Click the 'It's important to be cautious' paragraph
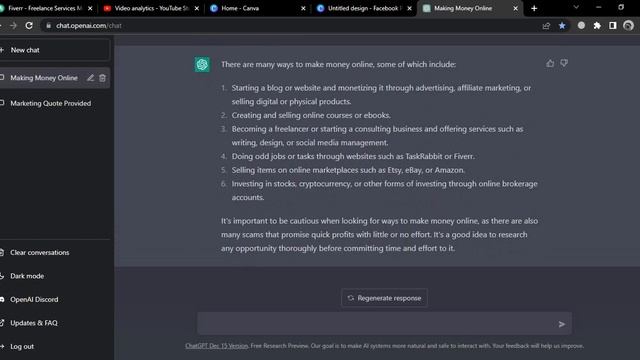Screen dimensions: 640x360 [x=380, y=235]
